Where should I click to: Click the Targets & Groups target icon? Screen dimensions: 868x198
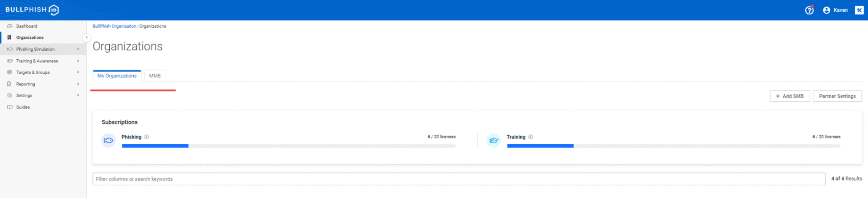click(9, 72)
